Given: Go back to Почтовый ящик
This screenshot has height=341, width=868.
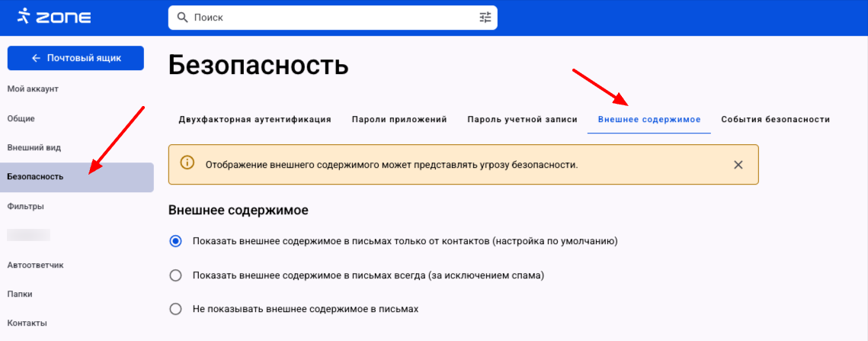Looking at the screenshot, I should pyautogui.click(x=75, y=58).
